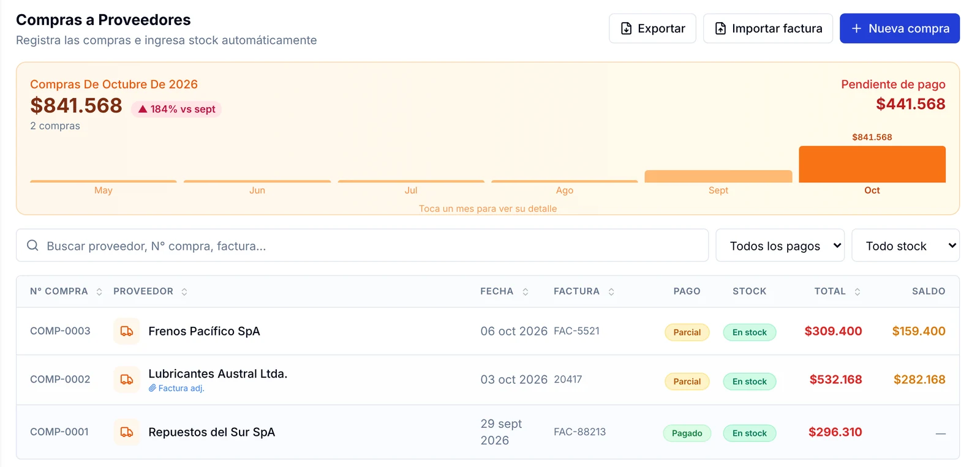Click purchase number COMP-0003

(60, 331)
